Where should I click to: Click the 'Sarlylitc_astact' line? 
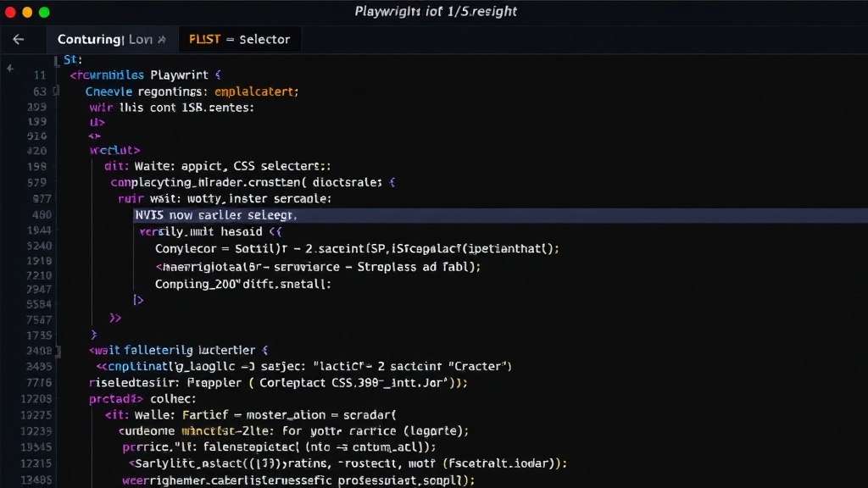[x=348, y=463]
